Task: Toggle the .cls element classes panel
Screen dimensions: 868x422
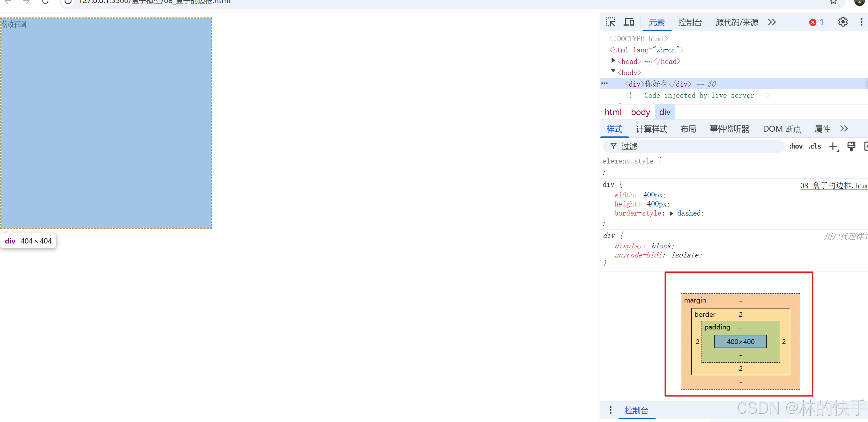Action: [815, 146]
